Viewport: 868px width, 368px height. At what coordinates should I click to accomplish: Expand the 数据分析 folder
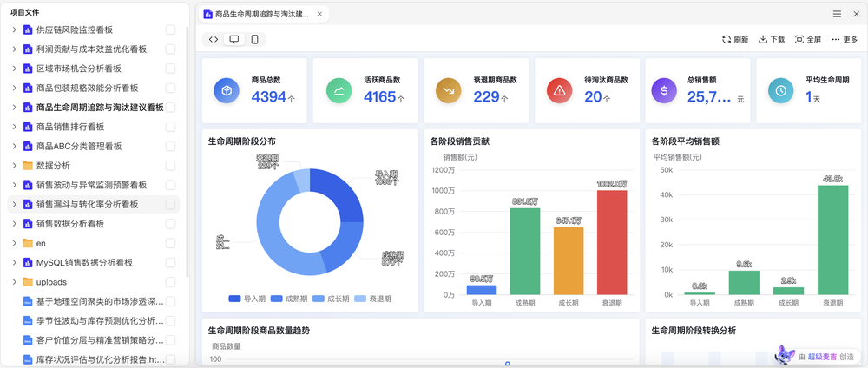(x=15, y=166)
